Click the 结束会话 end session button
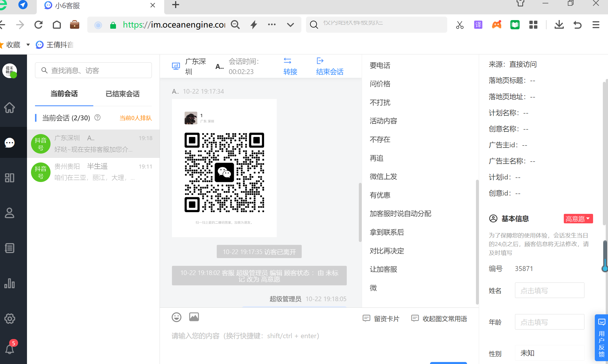This screenshot has height=364, width=608. pyautogui.click(x=330, y=67)
